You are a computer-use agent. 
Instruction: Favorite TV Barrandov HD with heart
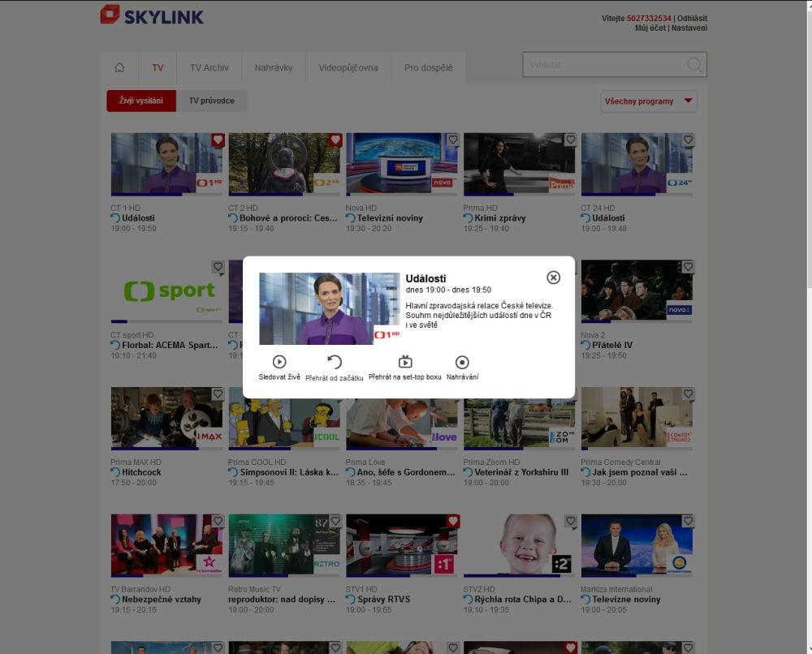point(218,521)
